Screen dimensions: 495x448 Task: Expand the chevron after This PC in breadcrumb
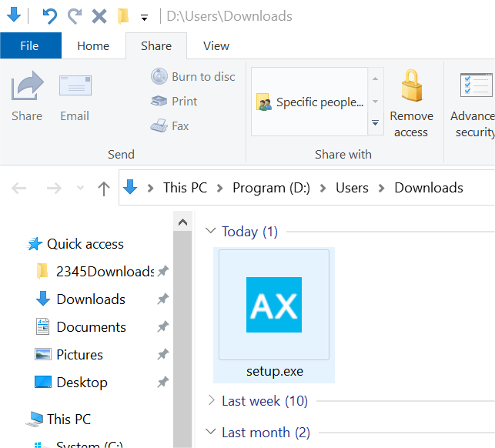[x=220, y=188]
